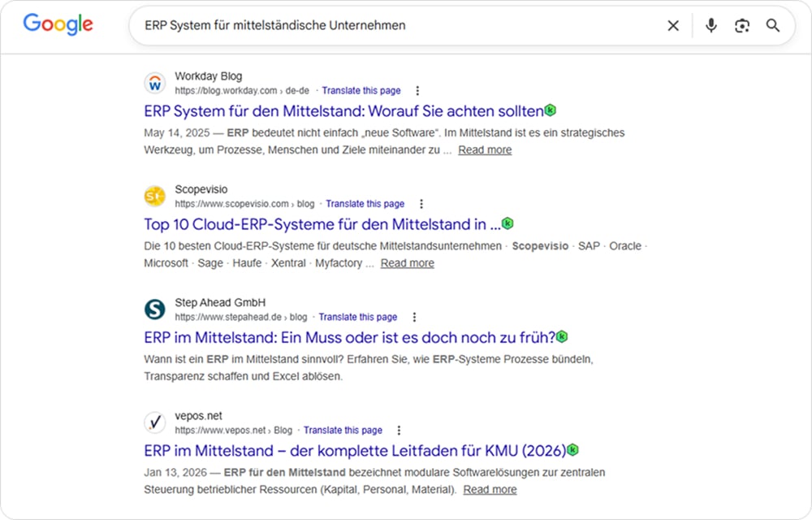
Task: Translate the Step Ahead page
Action: click(358, 317)
